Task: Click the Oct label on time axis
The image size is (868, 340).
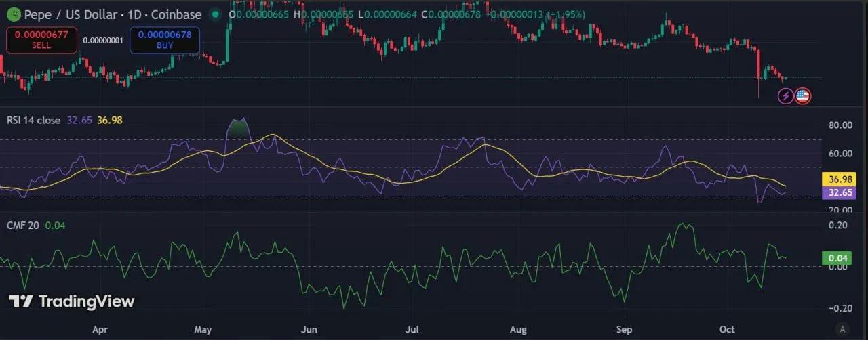Action: click(x=727, y=330)
